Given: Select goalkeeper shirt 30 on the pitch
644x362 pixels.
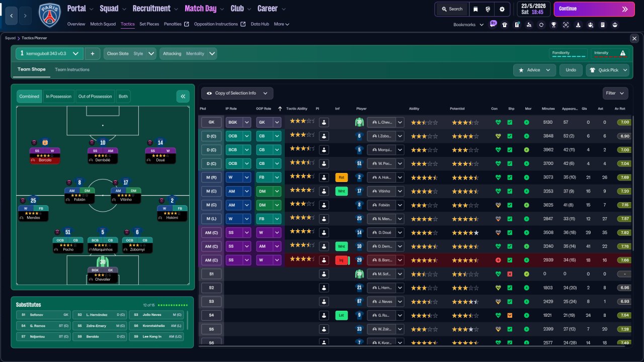Looking at the screenshot, I should (x=103, y=262).
